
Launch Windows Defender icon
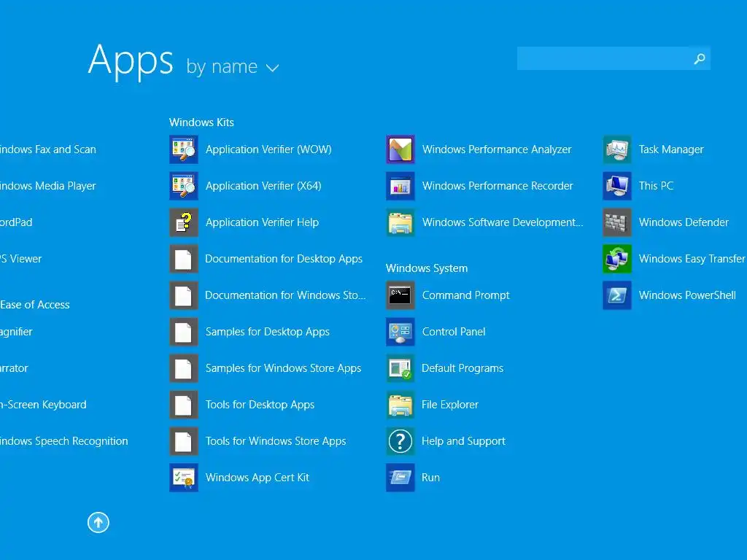(617, 222)
